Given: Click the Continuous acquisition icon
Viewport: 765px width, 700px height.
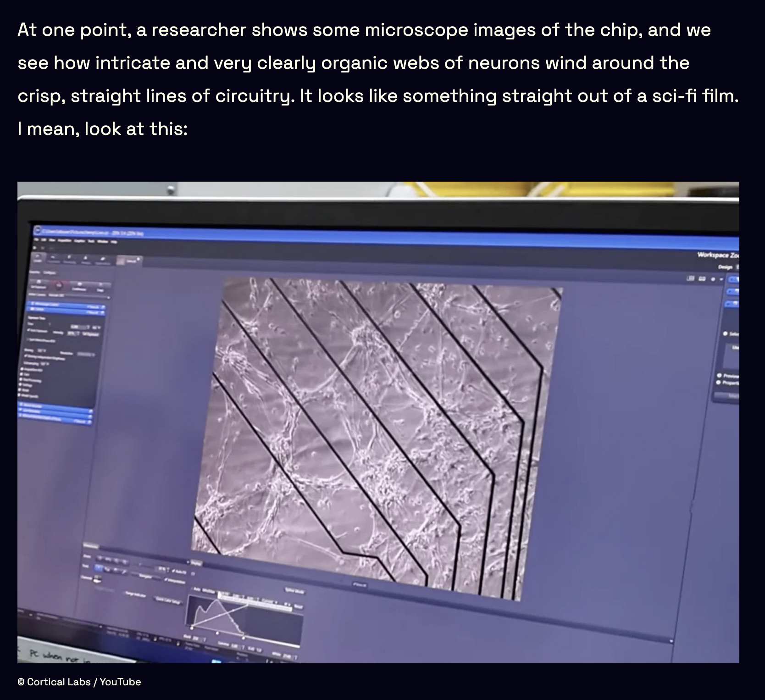Looking at the screenshot, I should pyautogui.click(x=79, y=286).
